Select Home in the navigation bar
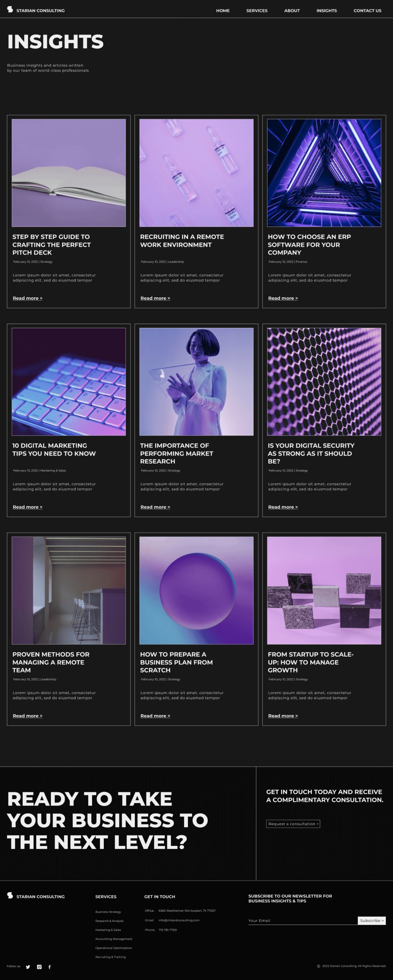 pos(223,11)
